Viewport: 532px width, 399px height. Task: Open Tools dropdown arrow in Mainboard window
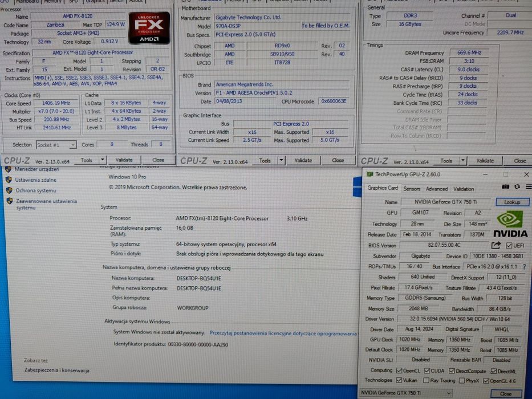281,160
